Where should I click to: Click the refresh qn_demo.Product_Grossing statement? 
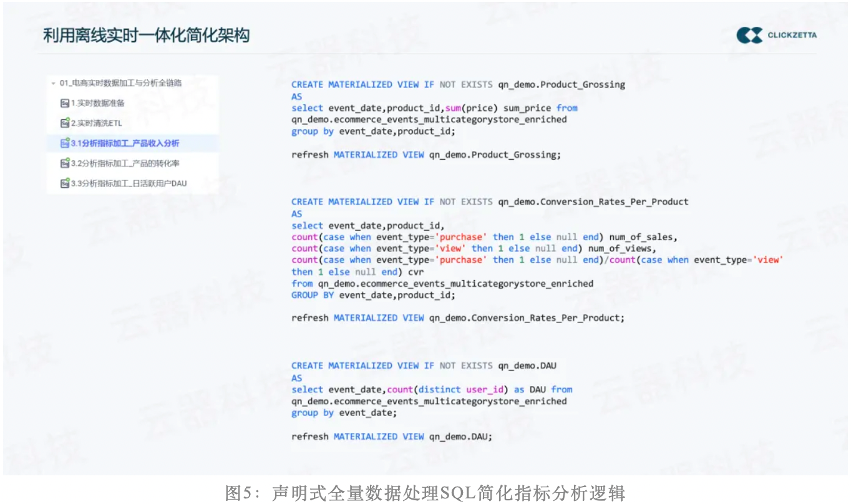click(x=426, y=155)
